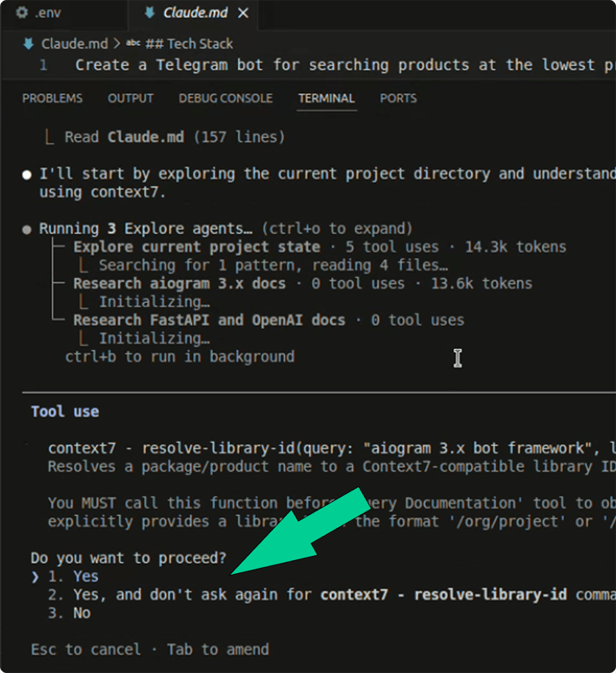This screenshot has width=616, height=673.
Task: Click the breadcrumb chevron separator after Claude.md
Action: [x=115, y=43]
